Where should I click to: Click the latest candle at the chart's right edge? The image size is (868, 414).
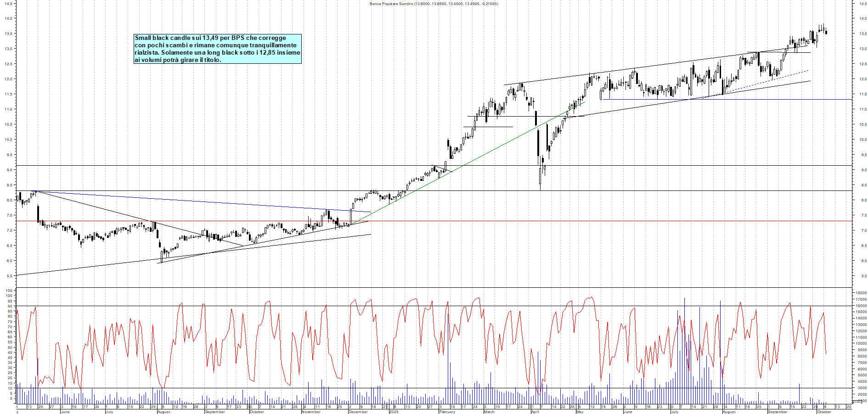826,32
